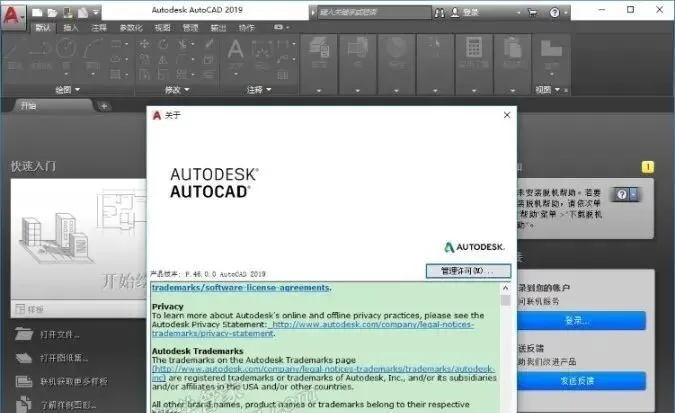Expand the 修改 panel dropdown
The image size is (675, 413).
[x=177, y=90]
